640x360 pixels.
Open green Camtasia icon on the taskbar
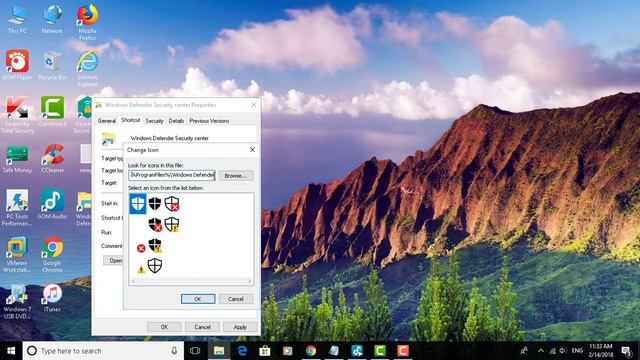pyautogui.click(x=380, y=351)
